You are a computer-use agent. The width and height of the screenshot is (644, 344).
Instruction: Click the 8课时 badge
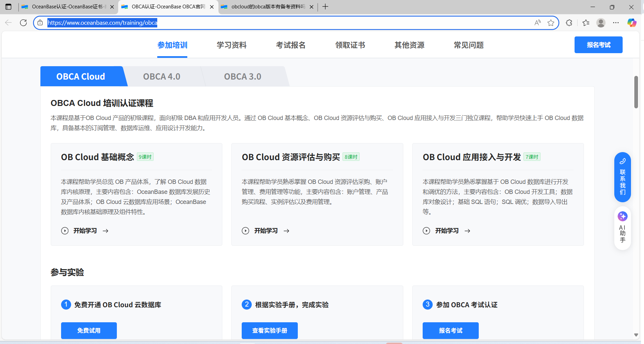tap(351, 157)
